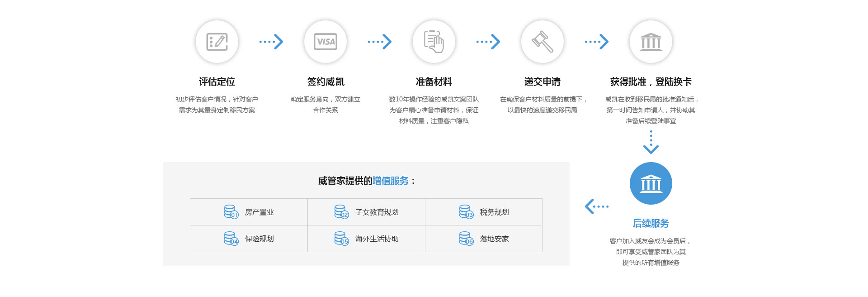
Task: Select the 递交申请 step heading
Action: click(542, 82)
